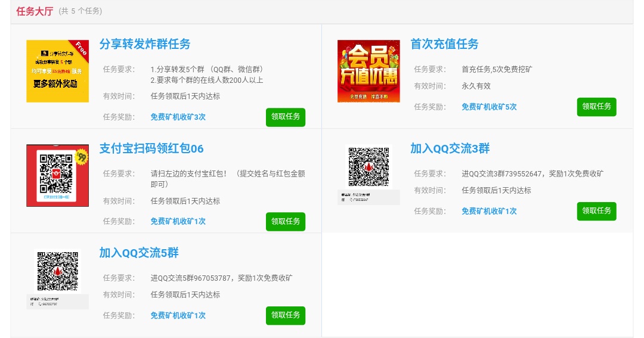Open the yellow 更多额外奖励 share task thumbnail

pos(57,71)
